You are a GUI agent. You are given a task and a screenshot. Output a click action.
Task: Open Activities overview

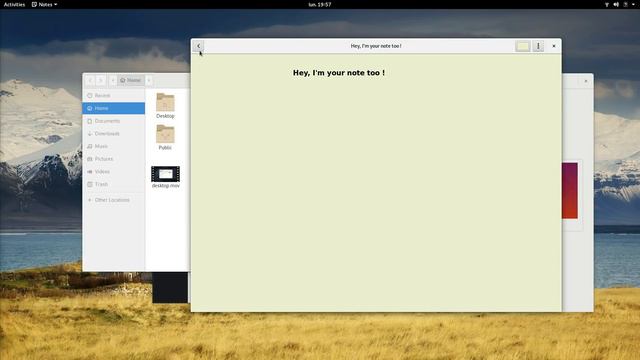coord(14,4)
